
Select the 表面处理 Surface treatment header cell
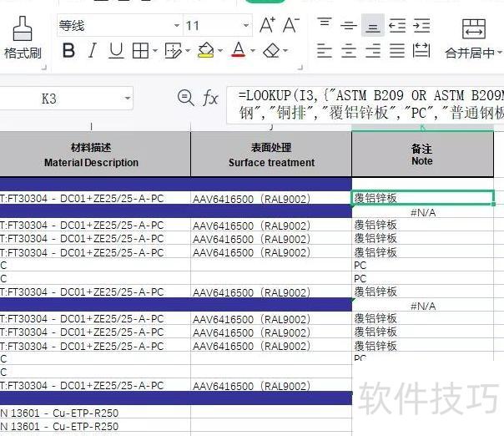click(271, 155)
